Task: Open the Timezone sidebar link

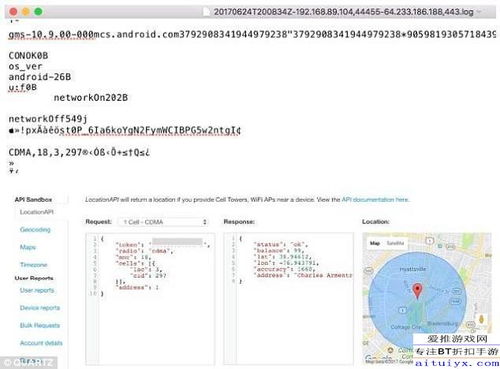Action: click(x=33, y=265)
